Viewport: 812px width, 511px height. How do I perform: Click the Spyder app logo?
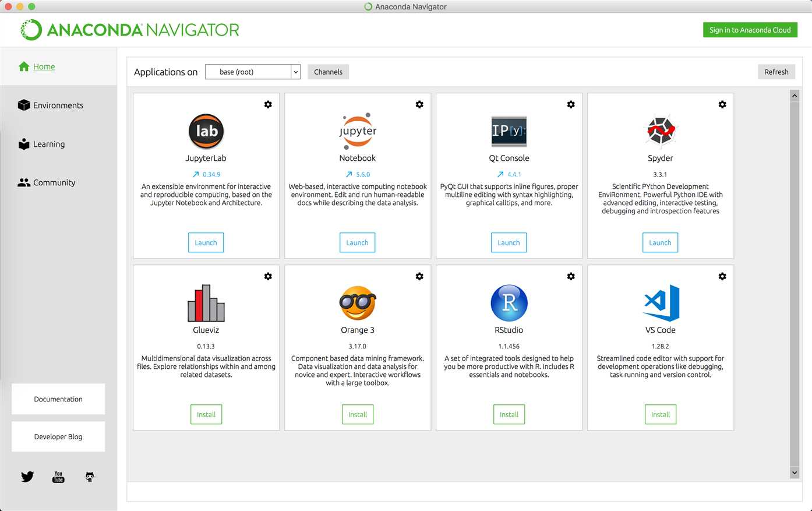[x=661, y=131]
